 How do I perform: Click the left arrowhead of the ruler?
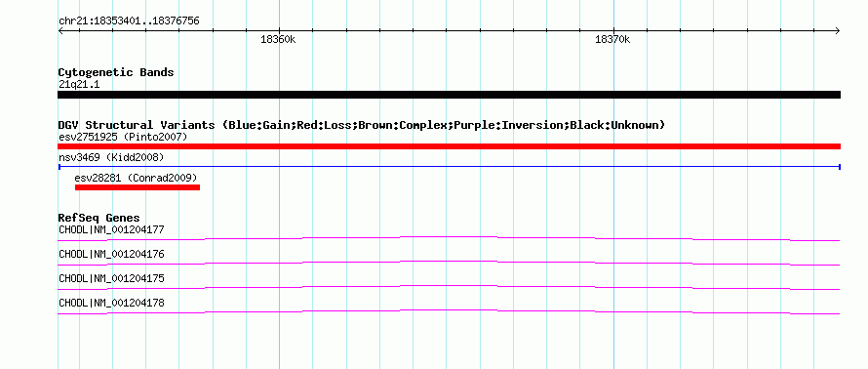pyautogui.click(x=60, y=31)
